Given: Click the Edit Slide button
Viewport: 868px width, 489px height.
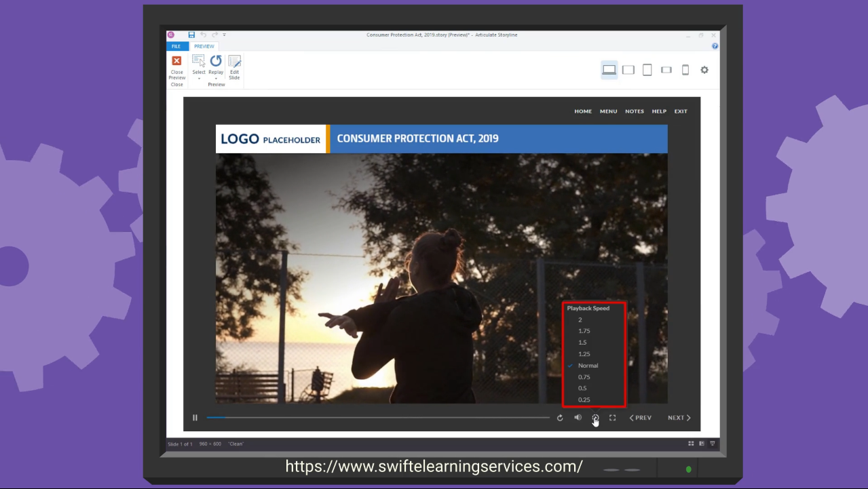Looking at the screenshot, I should tap(234, 68).
